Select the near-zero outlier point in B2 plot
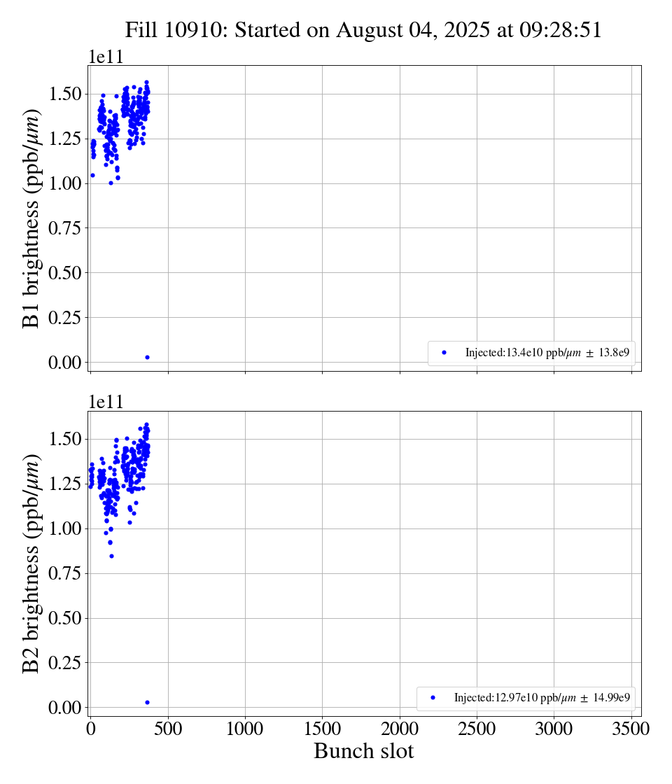This screenshot has width=672, height=784. [147, 702]
